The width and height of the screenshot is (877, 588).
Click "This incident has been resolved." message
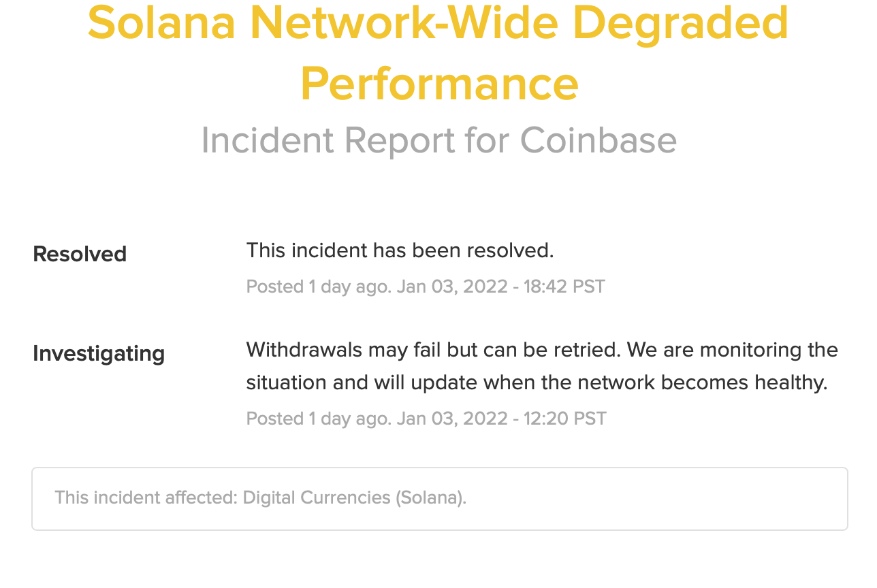pyautogui.click(x=400, y=250)
